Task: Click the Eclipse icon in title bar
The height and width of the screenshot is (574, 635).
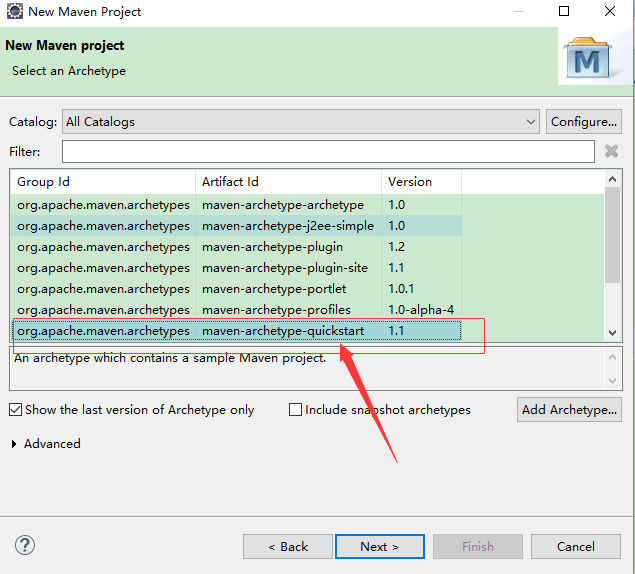Action: click(15, 11)
